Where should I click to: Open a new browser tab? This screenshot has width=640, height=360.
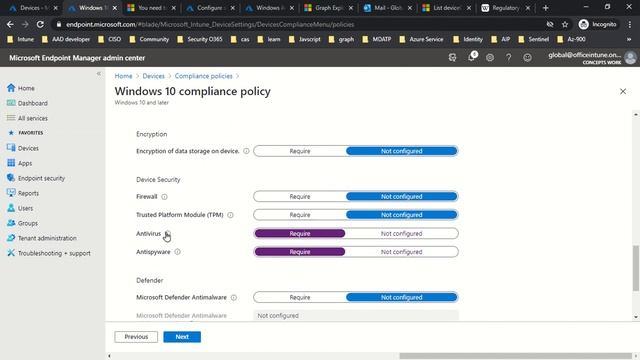pyautogui.click(x=545, y=8)
